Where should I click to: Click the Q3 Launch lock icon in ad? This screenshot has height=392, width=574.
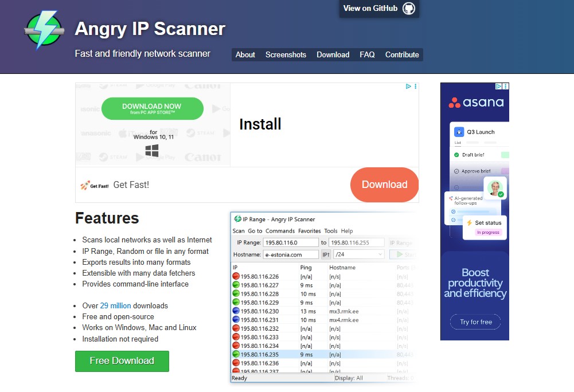point(459,132)
